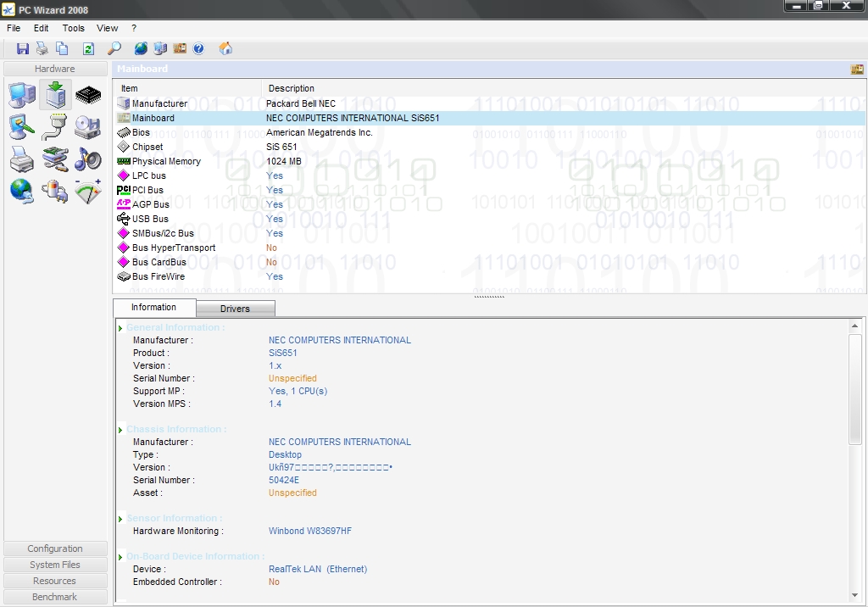Viewport: 868px width, 607px height.
Task: Click the scroll up arrow in Information pane
Action: 854,326
